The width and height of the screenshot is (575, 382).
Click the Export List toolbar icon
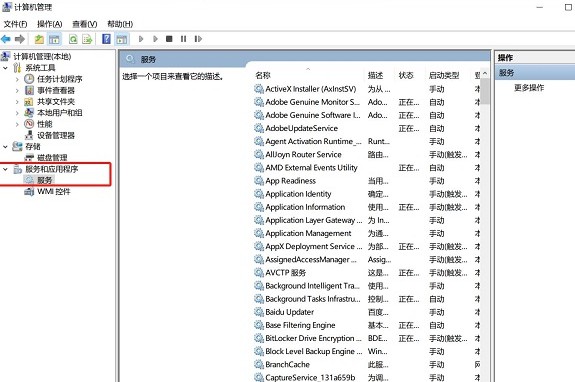coord(87,39)
